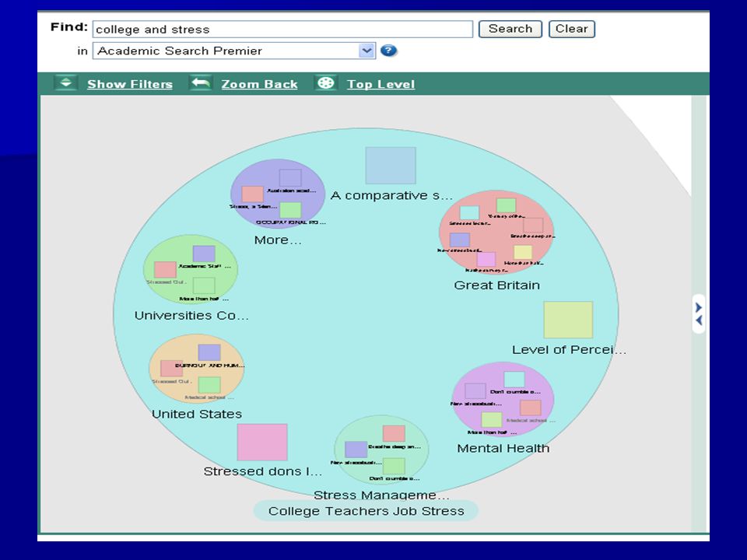Click the red square inside Stress Manageme... cluster
Screen dimensions: 747x560
point(394,434)
